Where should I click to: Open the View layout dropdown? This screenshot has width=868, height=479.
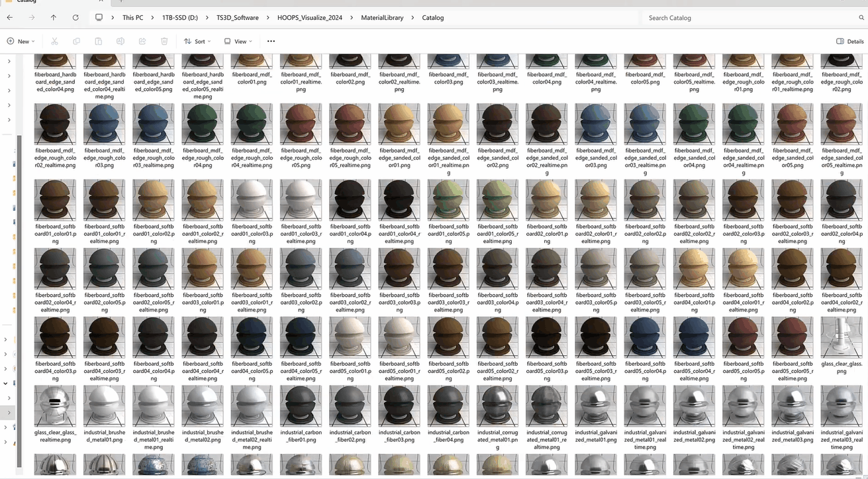pyautogui.click(x=238, y=41)
